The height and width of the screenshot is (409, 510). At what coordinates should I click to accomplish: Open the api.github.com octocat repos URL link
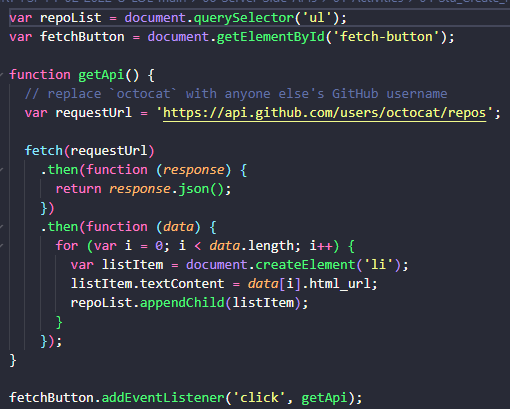324,113
